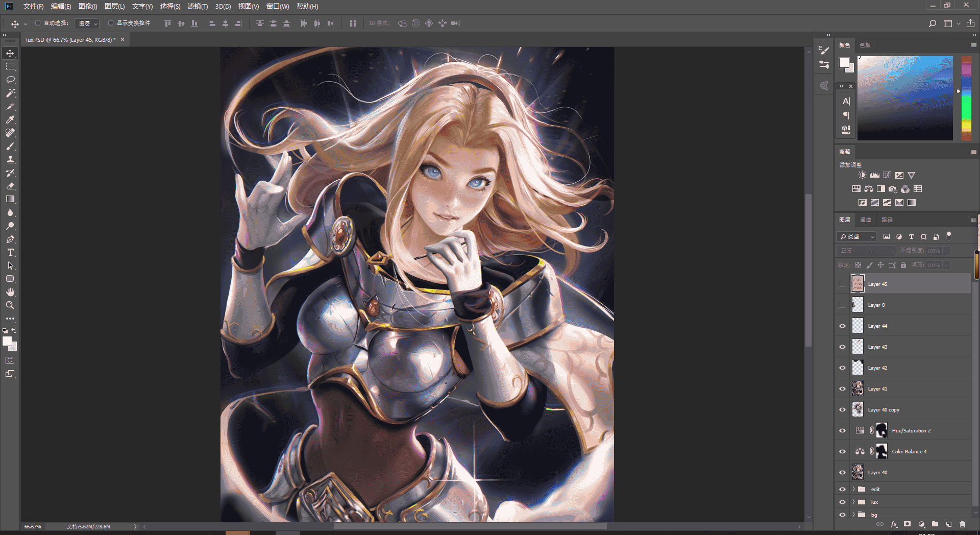
Task: Enable the 自动选择 checkbox
Action: point(38,23)
